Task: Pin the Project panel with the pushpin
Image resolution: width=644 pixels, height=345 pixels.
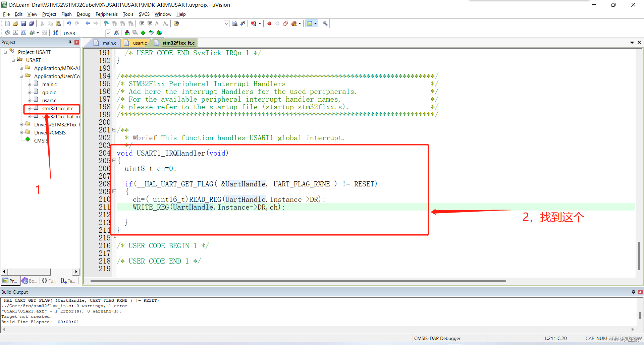Action: 70,42
